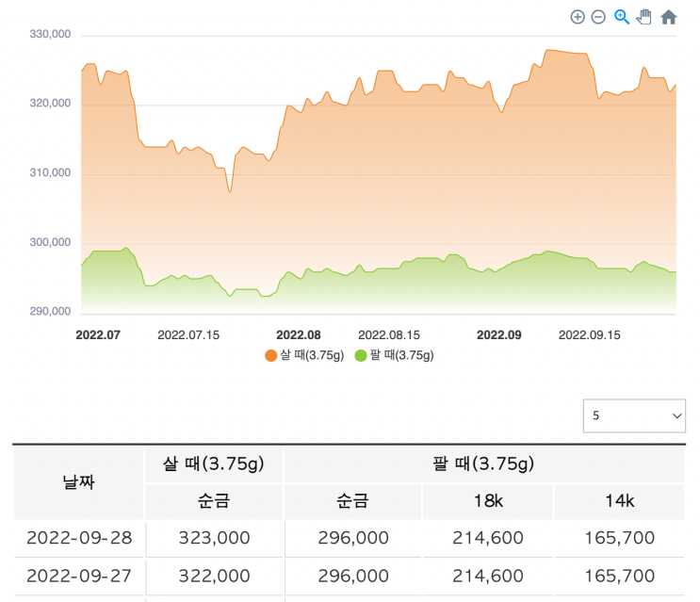700x602 pixels.
Task: Click the 날짜 column header
Action: [78, 481]
